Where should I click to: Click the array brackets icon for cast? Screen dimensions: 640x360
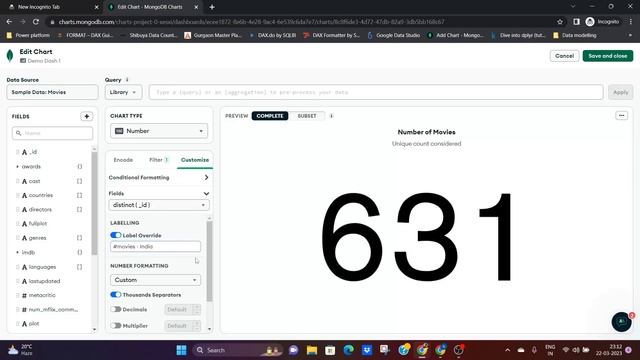[80, 181]
